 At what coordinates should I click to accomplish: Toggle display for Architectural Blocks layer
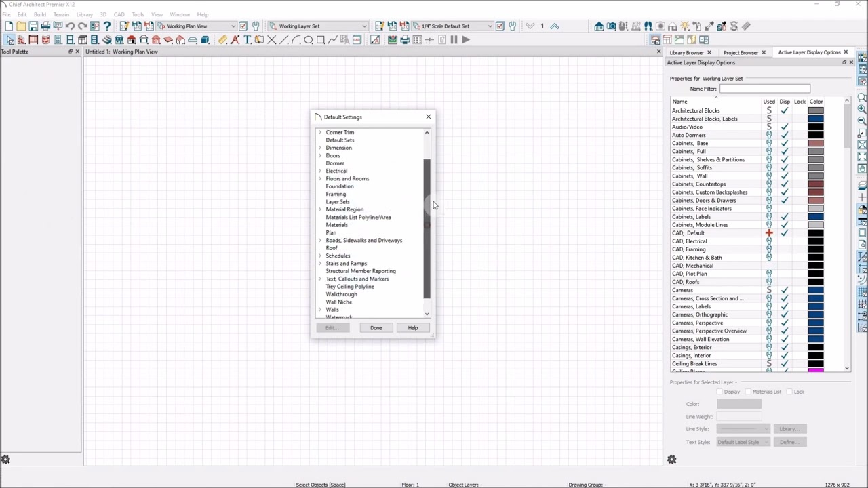pos(785,110)
